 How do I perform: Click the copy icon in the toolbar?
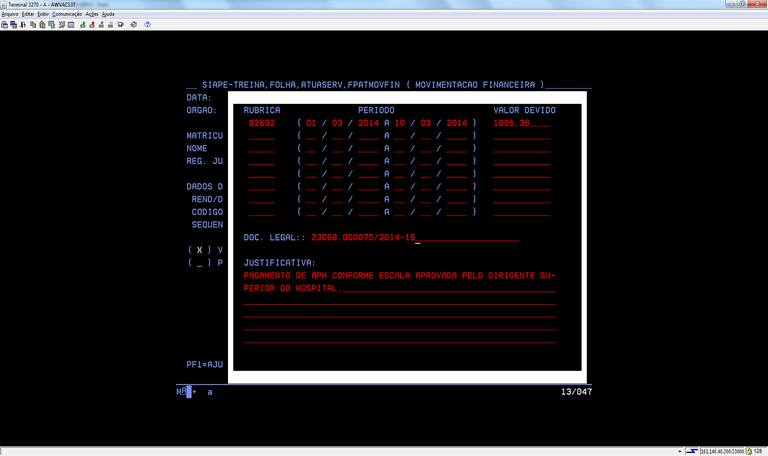(x=34, y=23)
